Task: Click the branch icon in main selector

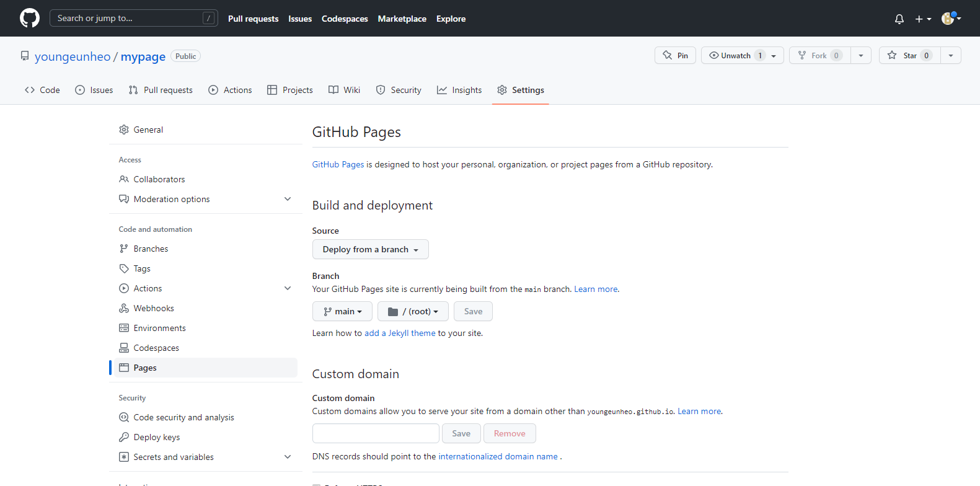Action: pos(328,312)
